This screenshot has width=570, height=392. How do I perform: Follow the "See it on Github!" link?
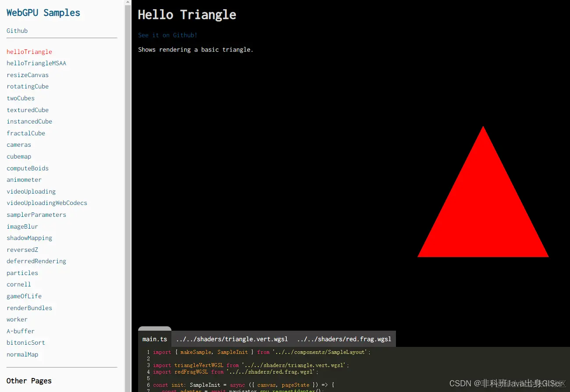167,35
